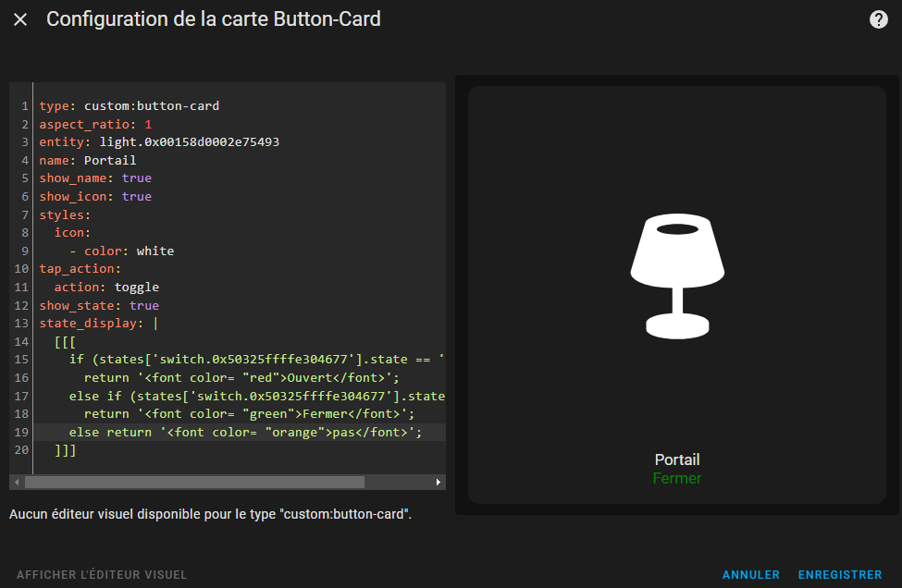The width and height of the screenshot is (902, 588).
Task: Click the 'else if' line 17 in code
Action: tap(257, 397)
